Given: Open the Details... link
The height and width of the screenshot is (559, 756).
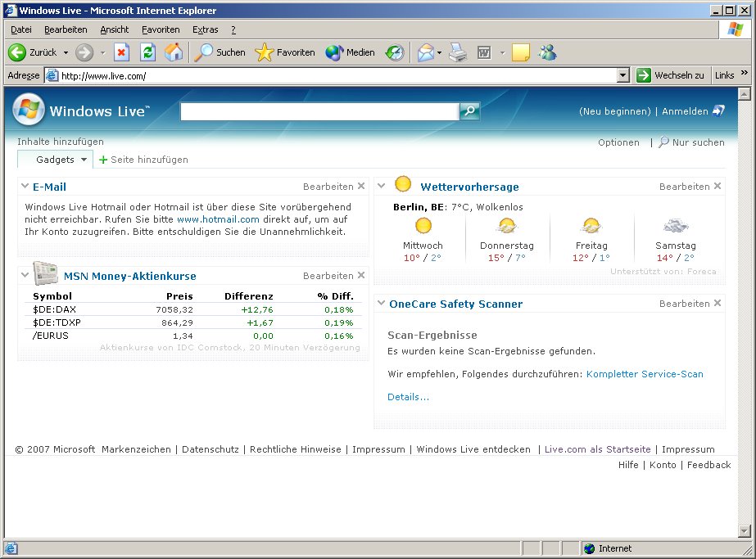Looking at the screenshot, I should pyautogui.click(x=408, y=397).
